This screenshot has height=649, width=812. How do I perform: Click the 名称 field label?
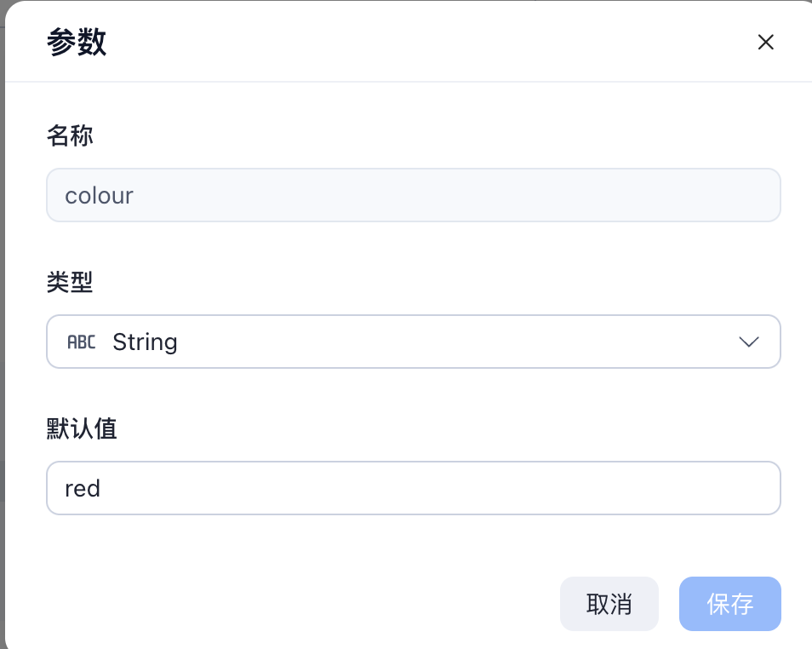point(70,135)
